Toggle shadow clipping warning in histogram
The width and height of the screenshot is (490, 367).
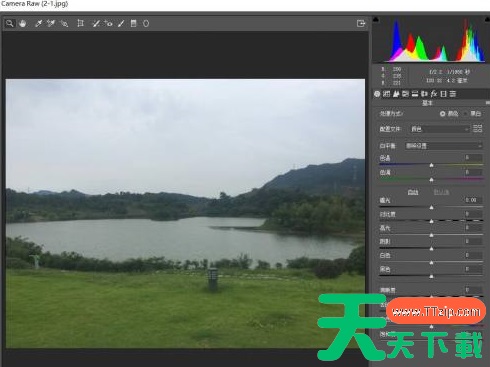point(376,19)
